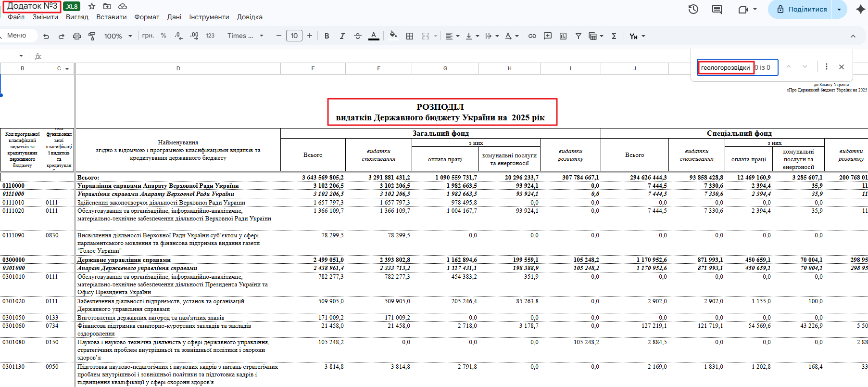Toggle italic formatting
The height and width of the screenshot is (387, 868).
(342, 36)
